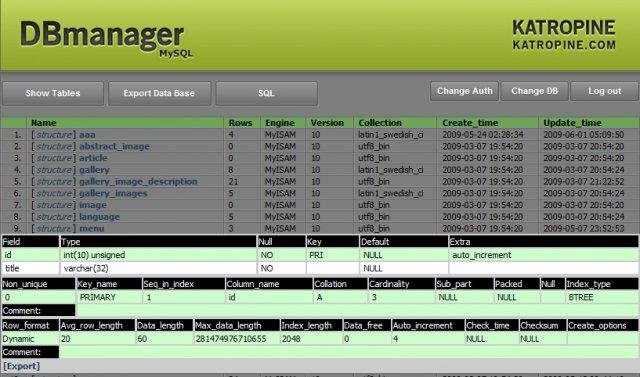The height and width of the screenshot is (377, 640).
Task: Click rows count '21' for gallery_image_description
Action: tap(233, 182)
